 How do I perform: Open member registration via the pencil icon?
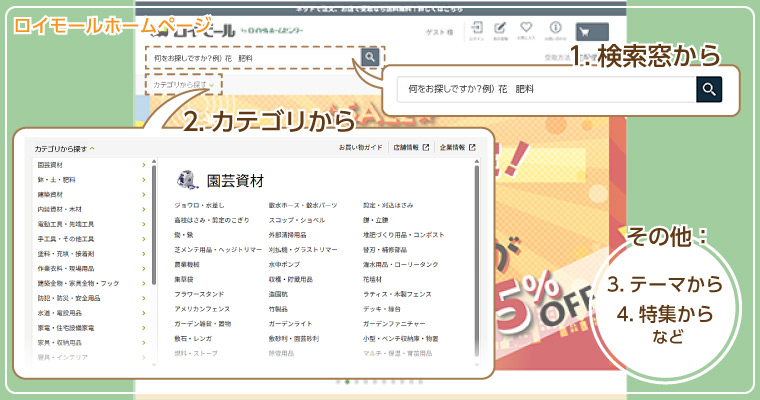click(x=500, y=28)
